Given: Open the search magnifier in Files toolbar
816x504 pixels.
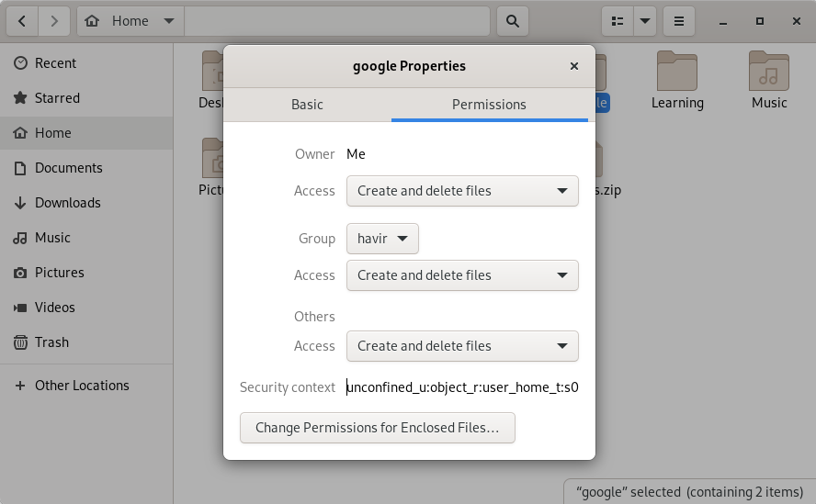Looking at the screenshot, I should coord(513,21).
